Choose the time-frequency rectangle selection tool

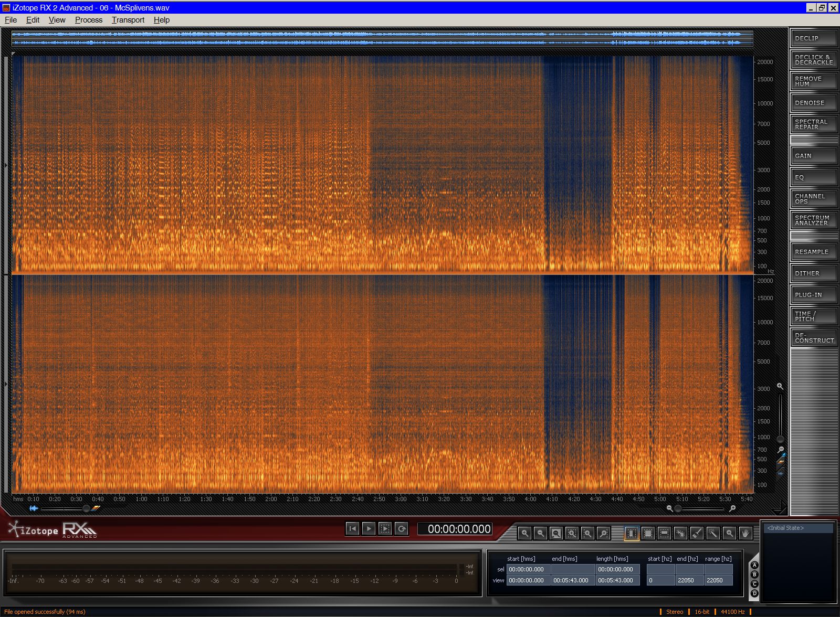[648, 533]
